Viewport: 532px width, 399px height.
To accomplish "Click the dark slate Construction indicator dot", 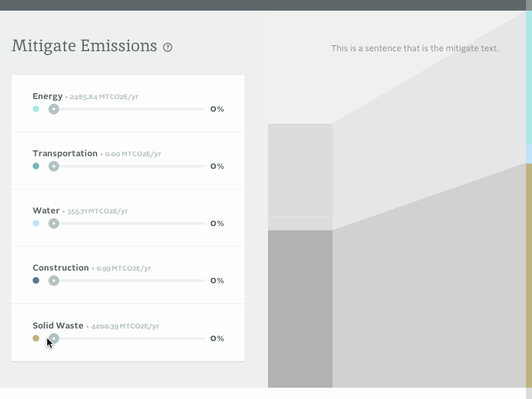I will [x=37, y=281].
